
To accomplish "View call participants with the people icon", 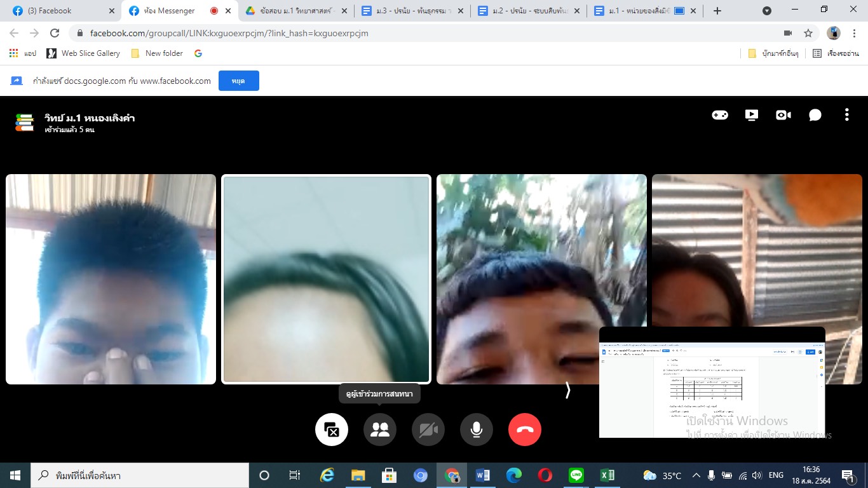I will point(380,430).
